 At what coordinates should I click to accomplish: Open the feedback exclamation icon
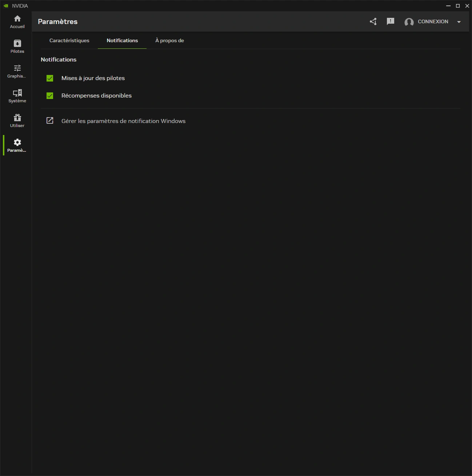point(391,21)
